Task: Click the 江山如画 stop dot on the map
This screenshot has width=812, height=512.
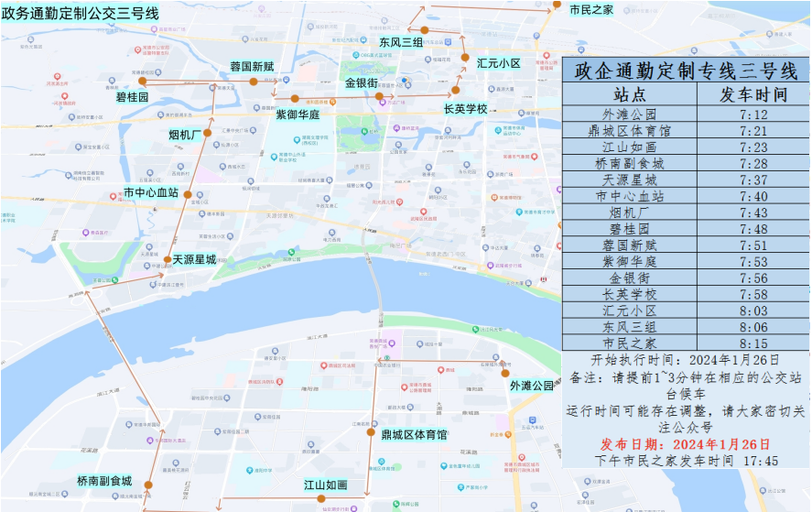Action: click(320, 498)
